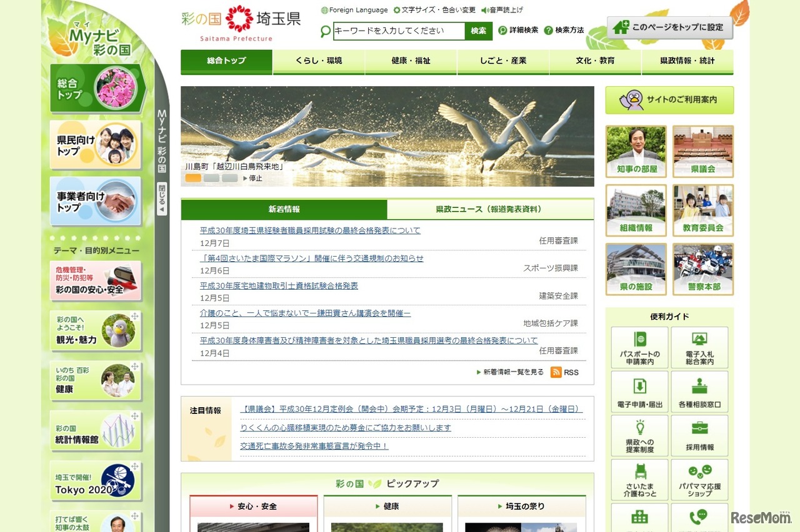Open 県議会 thumbnail
800x532 pixels.
(x=703, y=152)
